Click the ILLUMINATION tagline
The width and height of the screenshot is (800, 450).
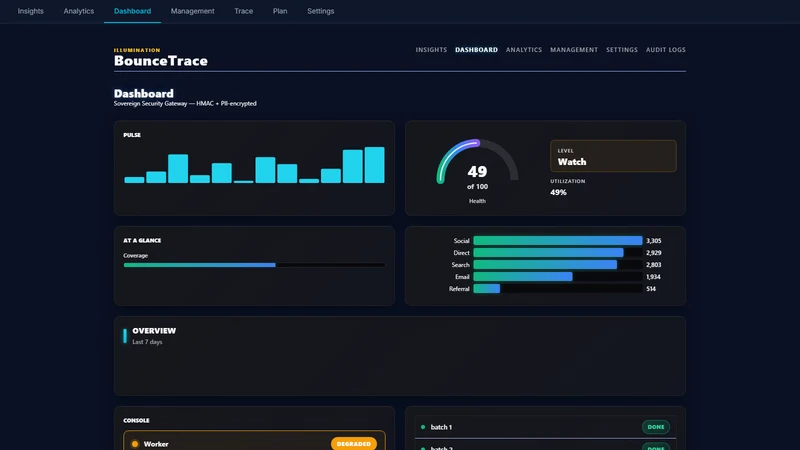point(137,50)
